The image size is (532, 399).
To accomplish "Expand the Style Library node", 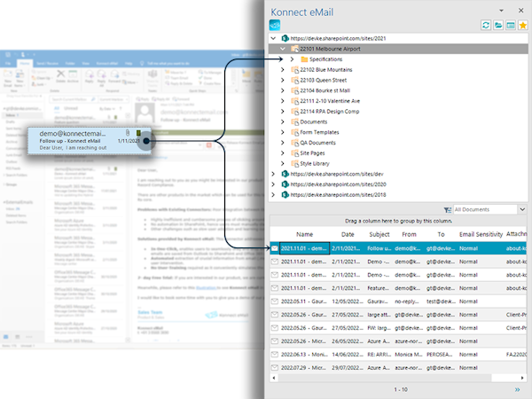I will coord(283,163).
